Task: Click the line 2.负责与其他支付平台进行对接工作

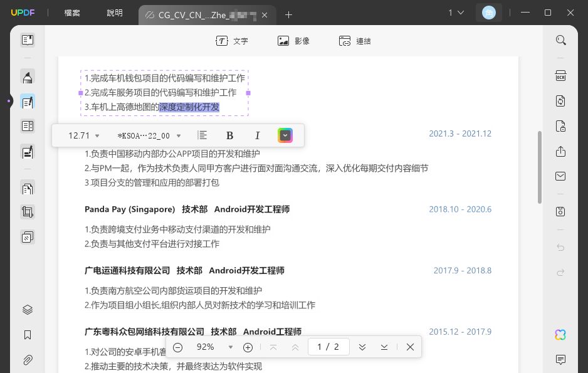Action: pos(152,244)
